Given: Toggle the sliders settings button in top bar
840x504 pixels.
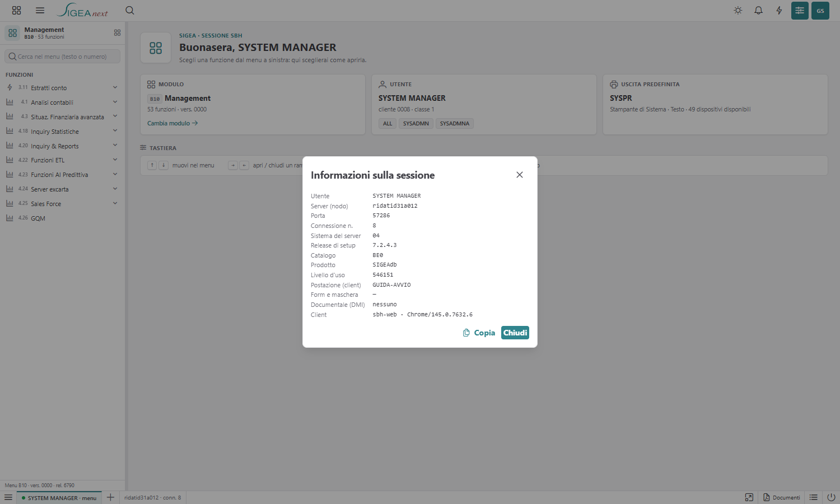Looking at the screenshot, I should click(800, 11).
